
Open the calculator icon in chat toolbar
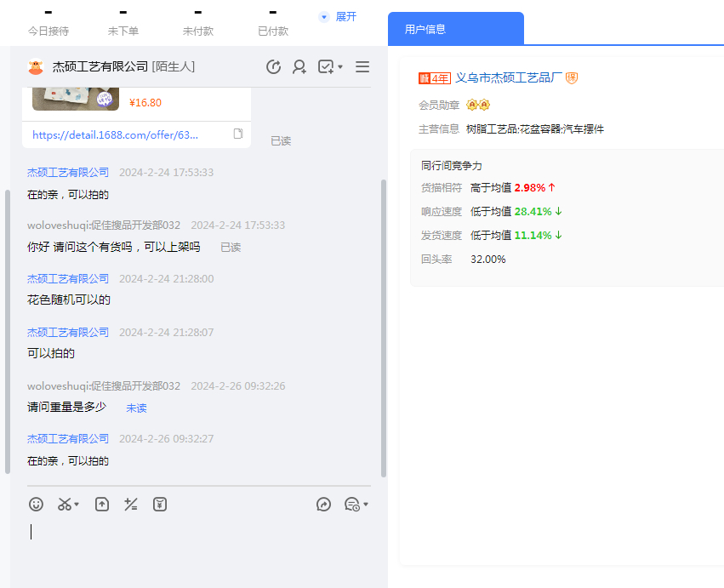point(131,505)
